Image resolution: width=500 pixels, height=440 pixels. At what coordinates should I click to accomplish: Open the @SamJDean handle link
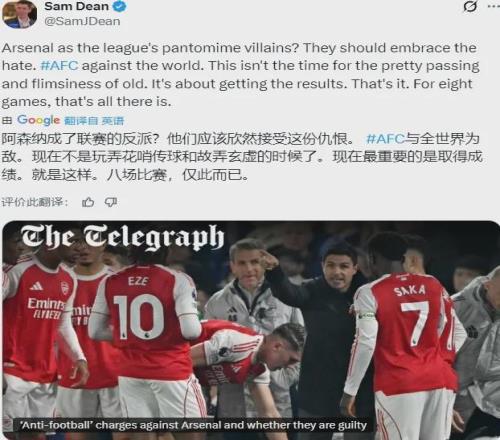(x=82, y=21)
